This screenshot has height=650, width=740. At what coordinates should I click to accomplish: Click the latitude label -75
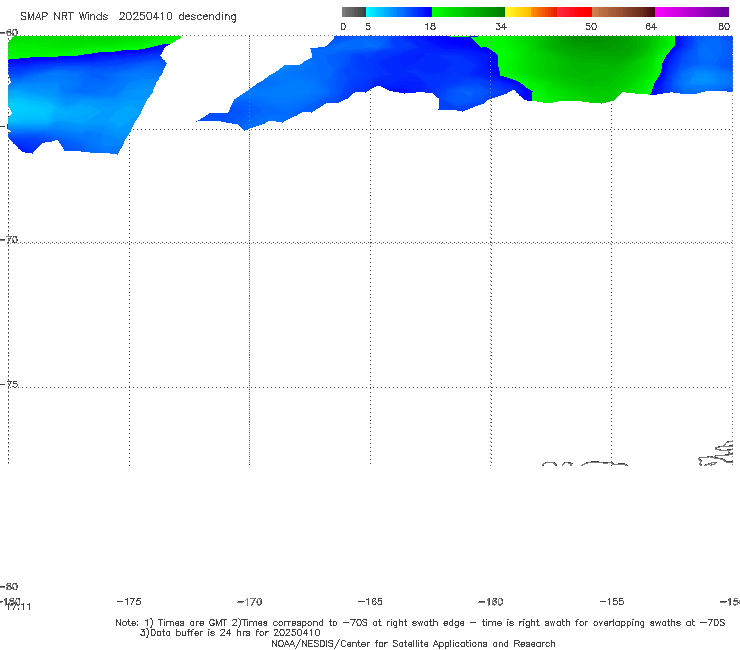tap(9, 384)
